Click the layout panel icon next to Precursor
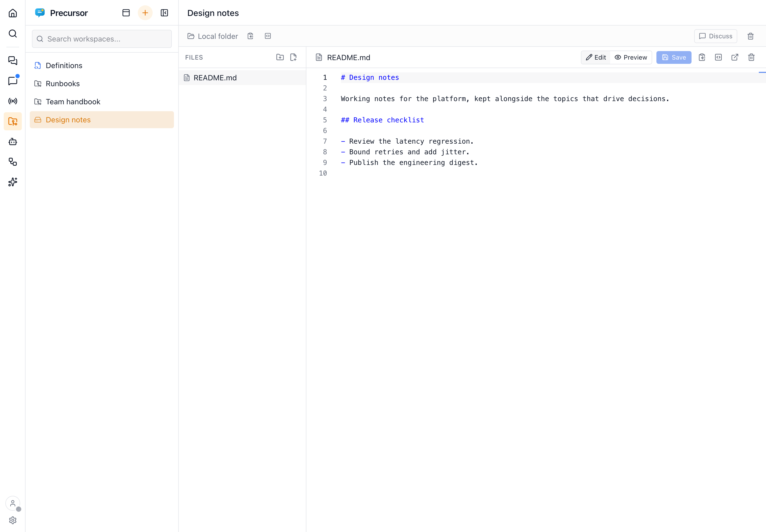Screen dimensions: 766x532 point(126,13)
